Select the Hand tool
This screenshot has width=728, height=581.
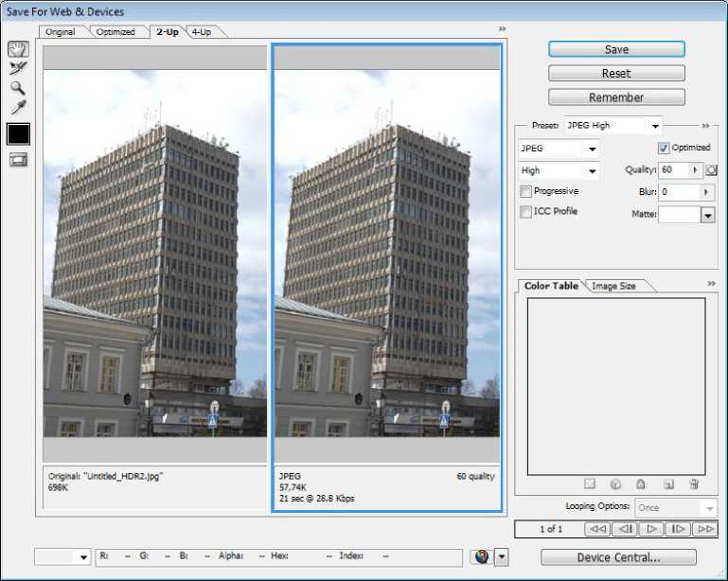pos(18,48)
